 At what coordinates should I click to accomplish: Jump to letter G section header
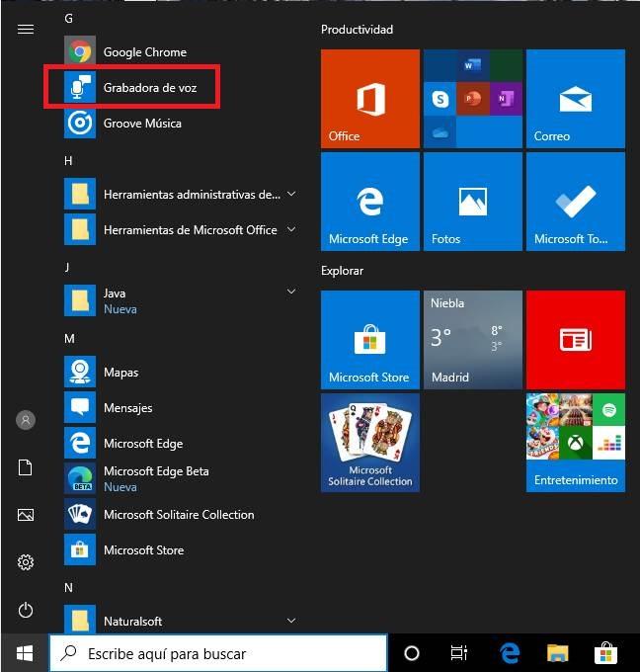pyautogui.click(x=68, y=19)
